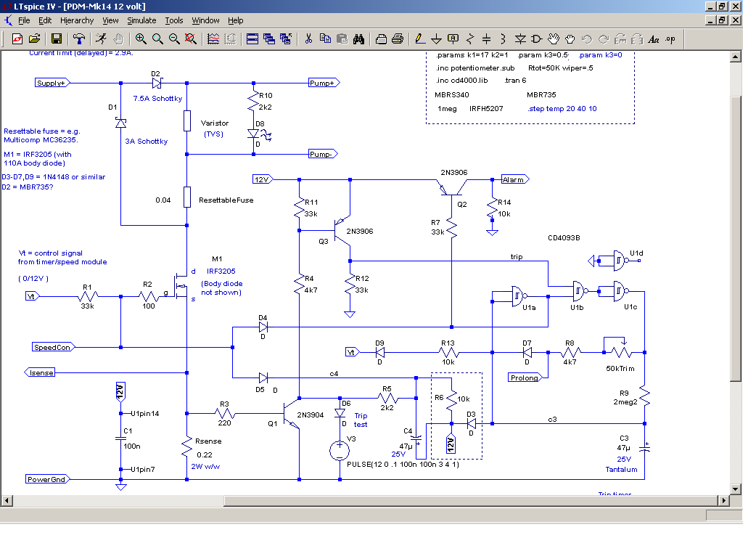Click the horizontal scrollbar left arrow
756x559 pixels.
tap(7, 501)
